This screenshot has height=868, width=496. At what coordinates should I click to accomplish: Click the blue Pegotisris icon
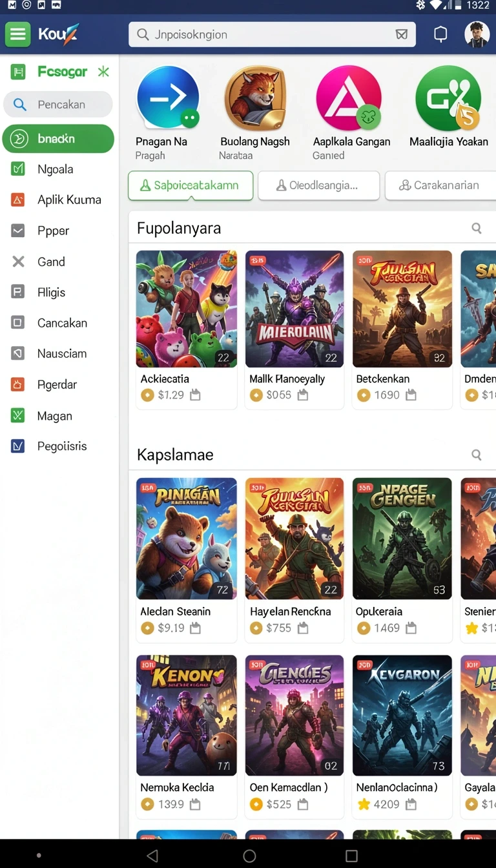(x=18, y=446)
